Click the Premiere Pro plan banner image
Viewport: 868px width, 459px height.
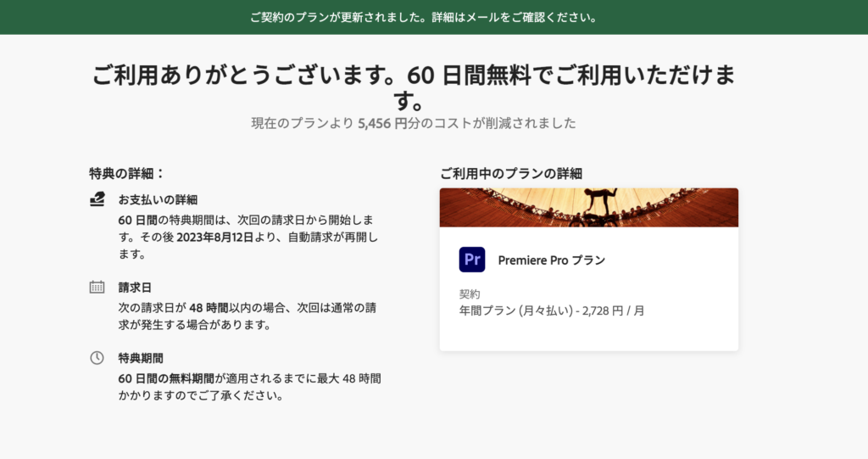tap(589, 207)
